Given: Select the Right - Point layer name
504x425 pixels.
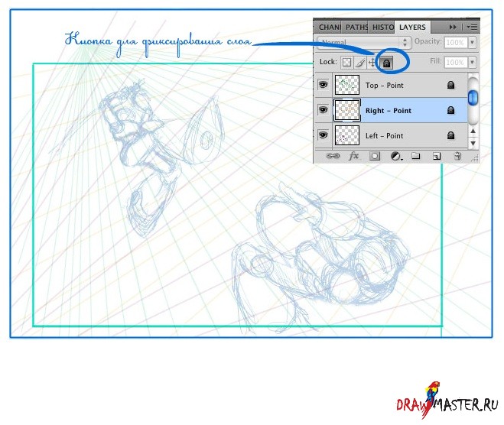Looking at the screenshot, I should click(389, 111).
